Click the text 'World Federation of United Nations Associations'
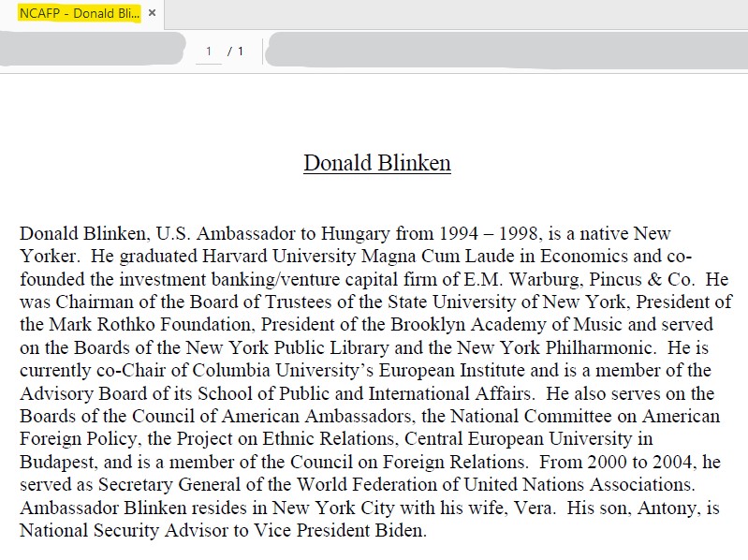Image resolution: width=748 pixels, height=560 pixels. point(494,485)
